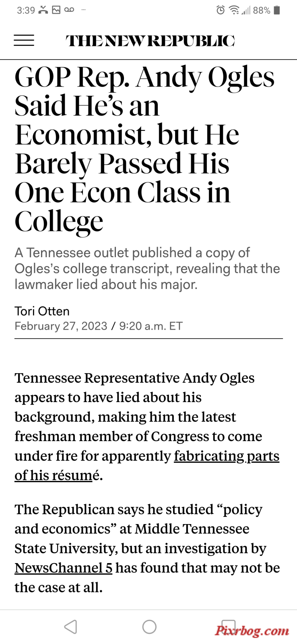
Task: Tap The New Republic logo
Action: tap(150, 41)
